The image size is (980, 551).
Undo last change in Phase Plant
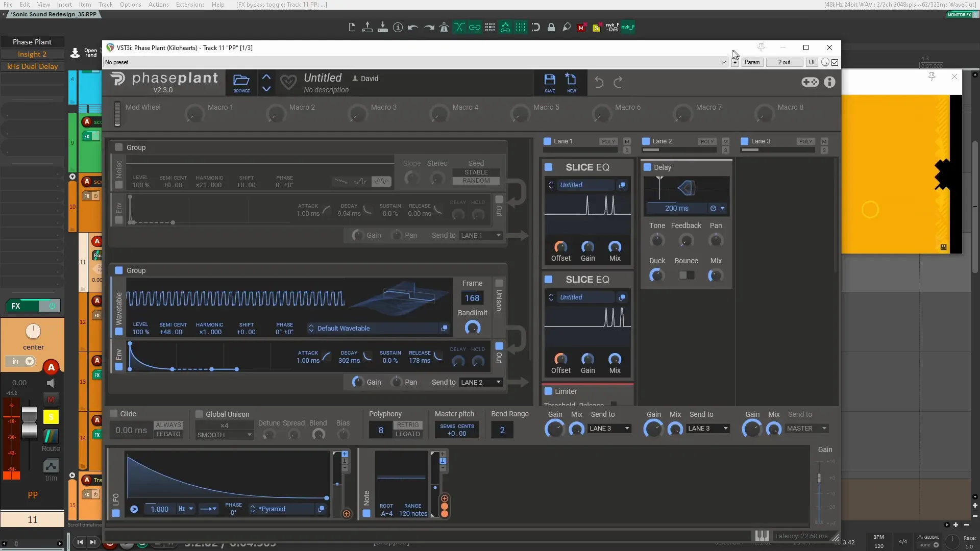599,82
